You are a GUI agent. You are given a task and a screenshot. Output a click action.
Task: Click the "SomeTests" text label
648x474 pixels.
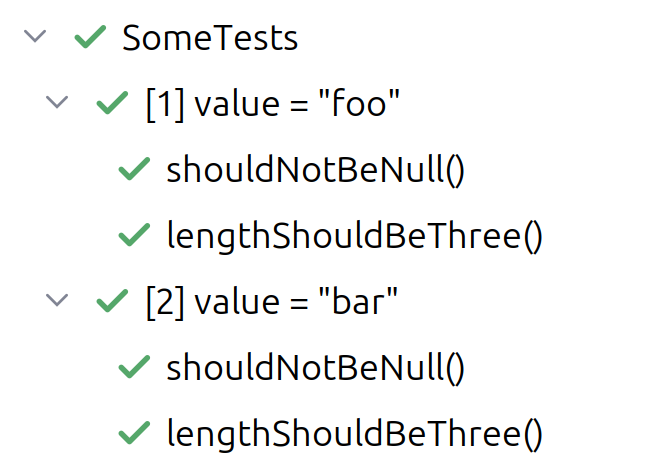point(210,38)
